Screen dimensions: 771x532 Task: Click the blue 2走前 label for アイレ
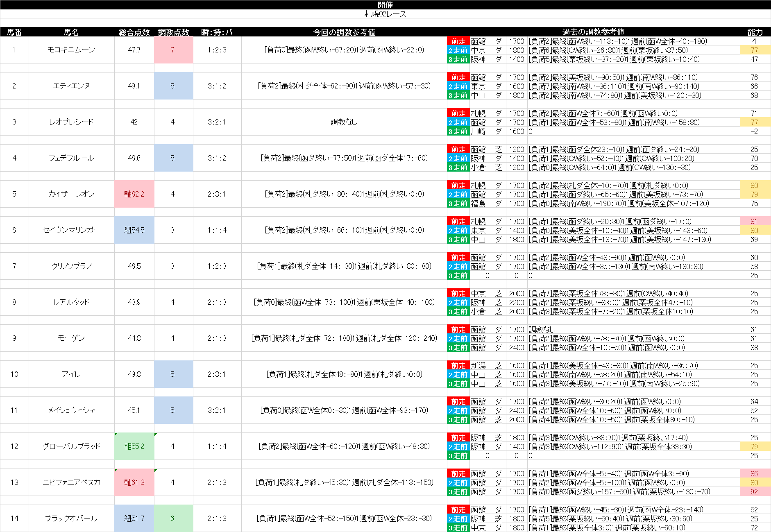tap(458, 375)
